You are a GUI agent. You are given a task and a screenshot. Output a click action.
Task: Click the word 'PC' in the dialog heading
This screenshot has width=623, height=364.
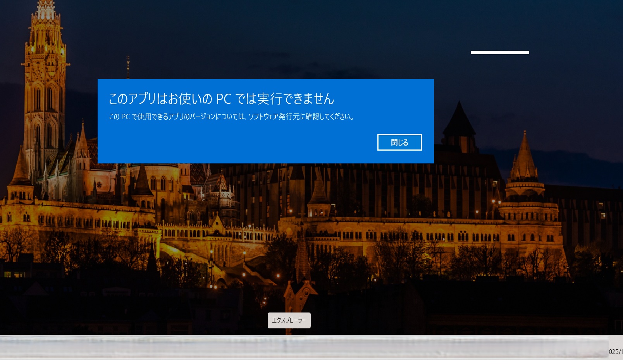click(224, 99)
